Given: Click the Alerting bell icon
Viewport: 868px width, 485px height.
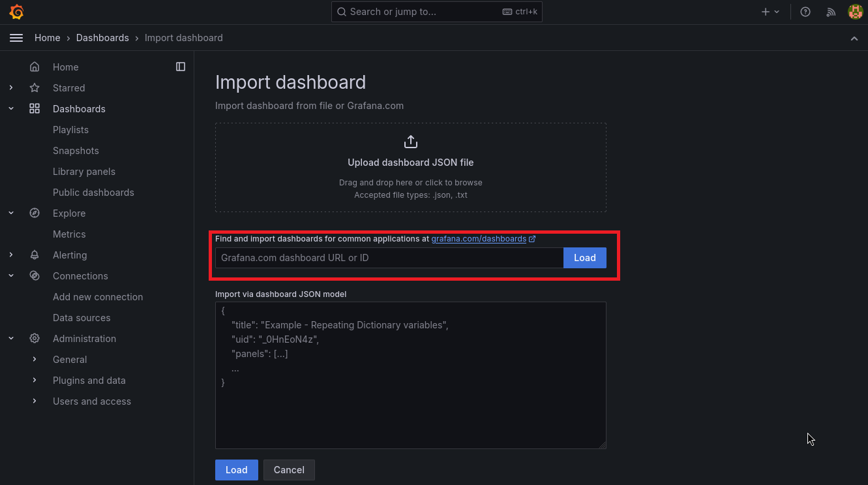Looking at the screenshot, I should pyautogui.click(x=35, y=255).
